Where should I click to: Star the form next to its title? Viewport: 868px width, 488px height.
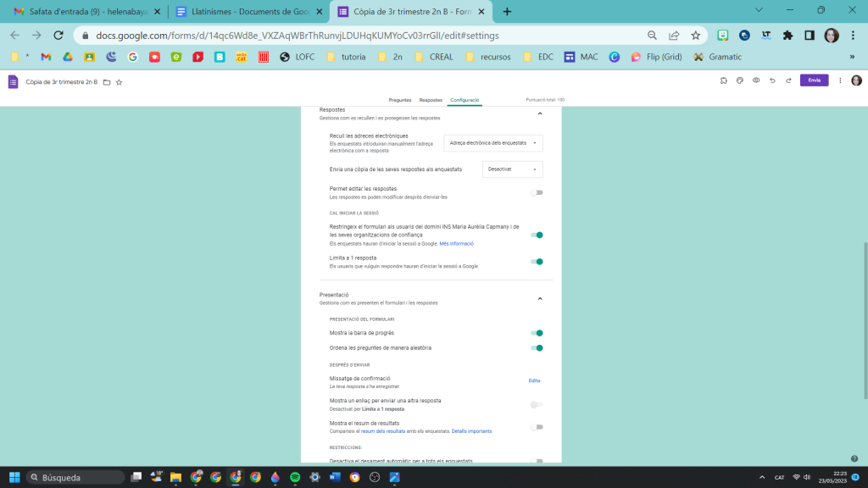click(x=119, y=82)
